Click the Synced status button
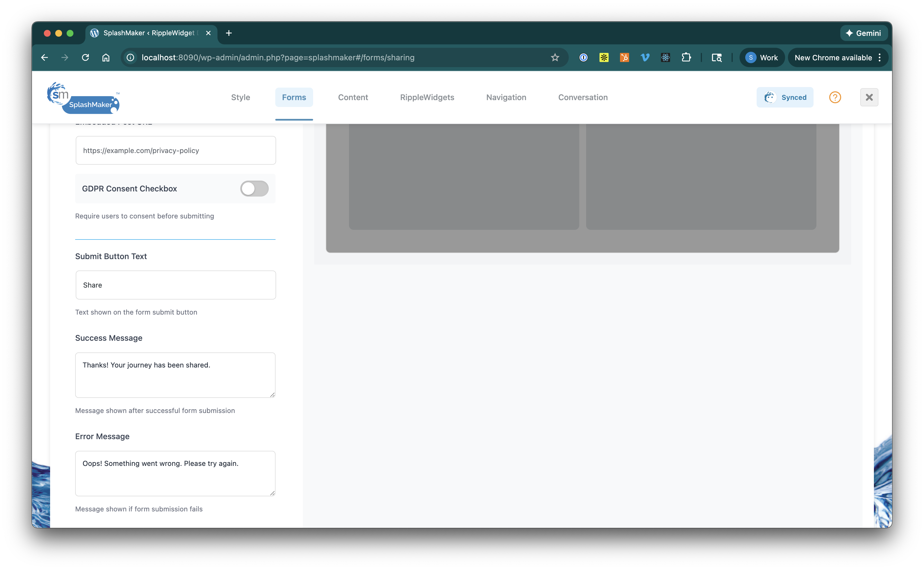This screenshot has width=924, height=570. (785, 97)
